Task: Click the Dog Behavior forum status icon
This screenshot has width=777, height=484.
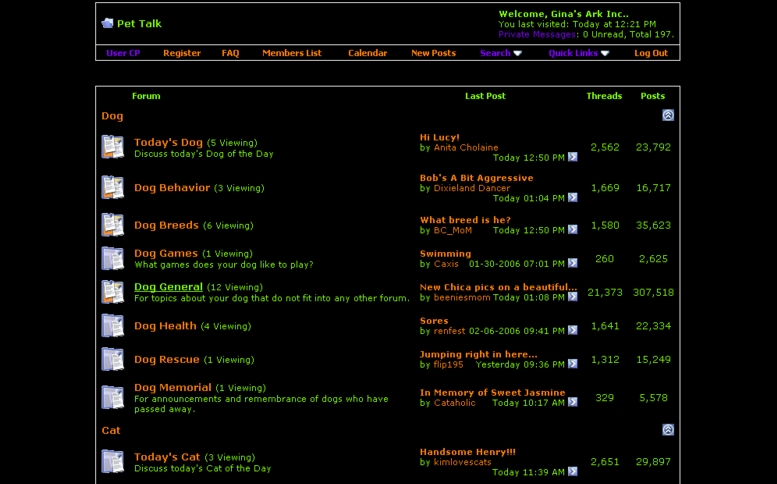Action: point(112,187)
